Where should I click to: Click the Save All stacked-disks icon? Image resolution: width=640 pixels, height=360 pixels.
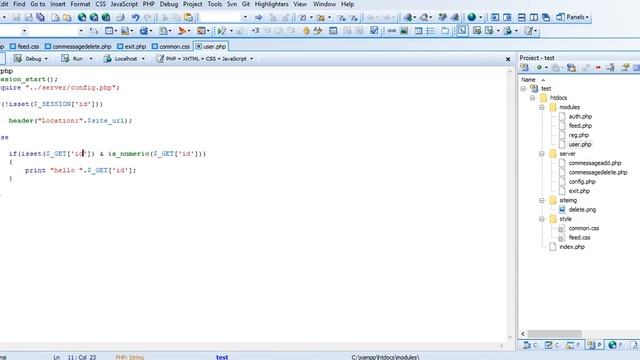pyautogui.click(x=40, y=18)
